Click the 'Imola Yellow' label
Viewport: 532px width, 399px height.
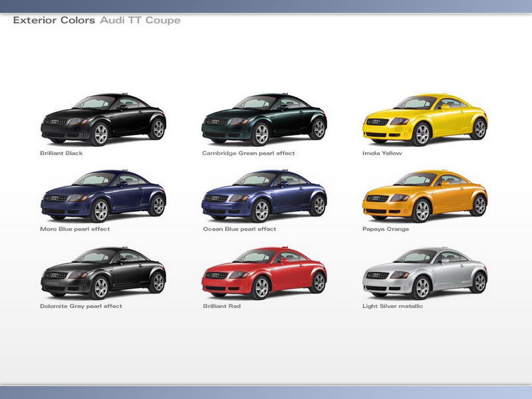click(x=382, y=153)
